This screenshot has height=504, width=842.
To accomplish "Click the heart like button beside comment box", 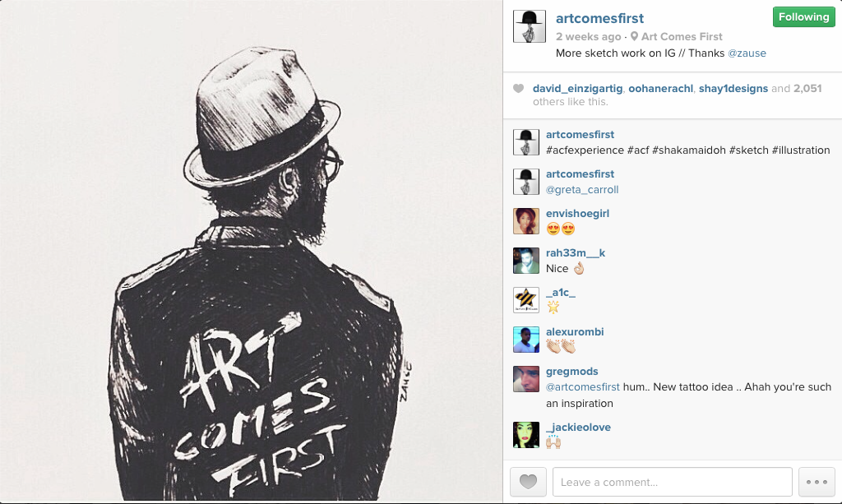I will coord(528,482).
